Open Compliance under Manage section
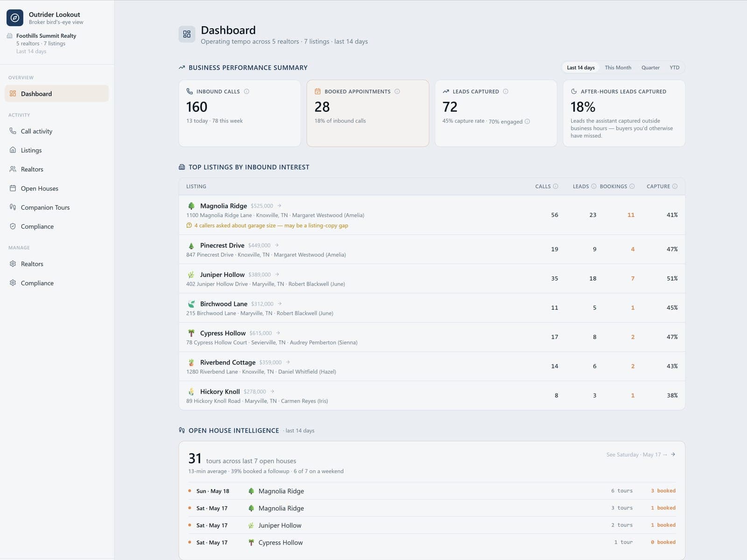The width and height of the screenshot is (747, 560). pos(56,283)
